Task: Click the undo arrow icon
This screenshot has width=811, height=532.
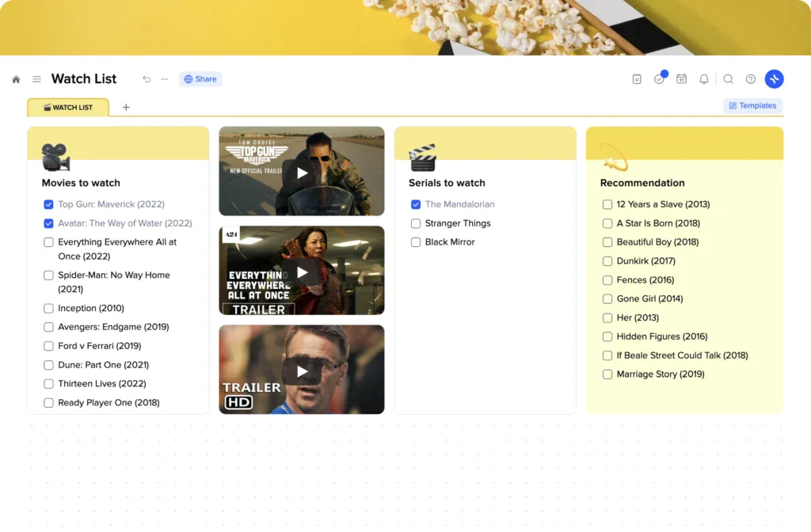Action: pyautogui.click(x=147, y=78)
